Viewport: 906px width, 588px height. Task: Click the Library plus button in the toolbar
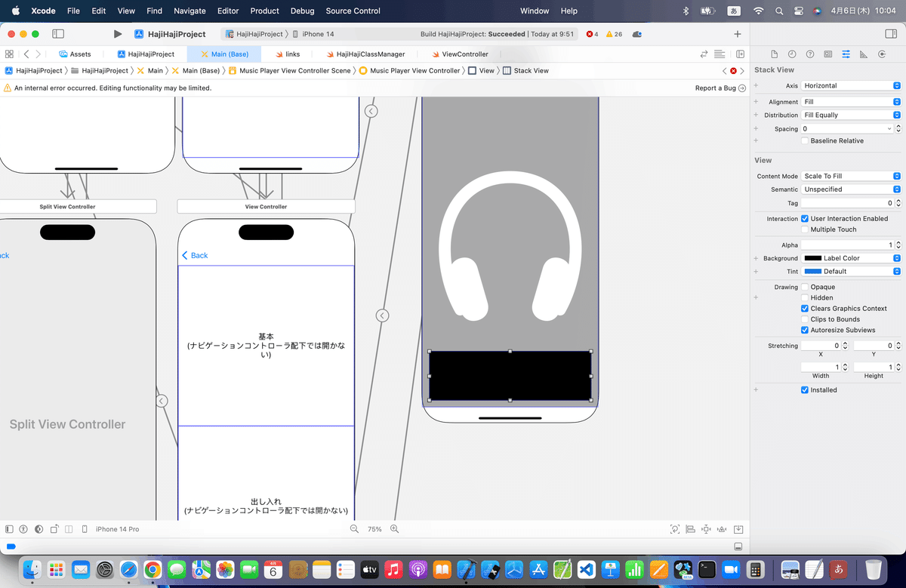[738, 34]
